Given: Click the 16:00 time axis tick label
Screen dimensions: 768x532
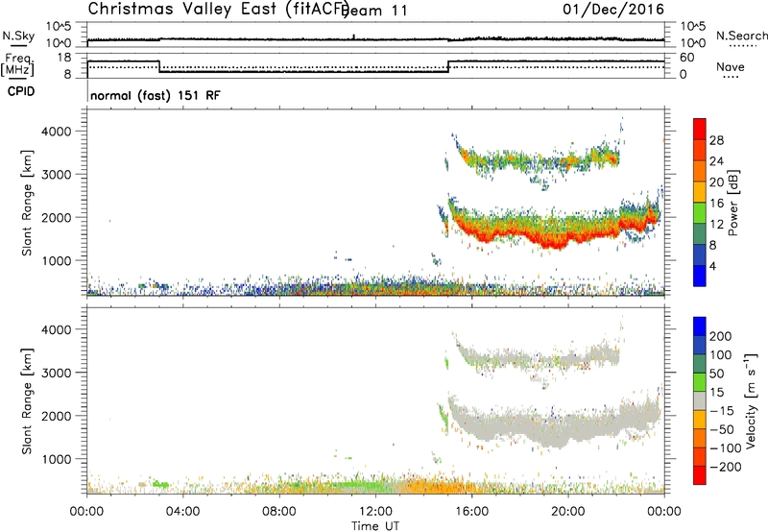Looking at the screenshot, I should click(471, 512).
